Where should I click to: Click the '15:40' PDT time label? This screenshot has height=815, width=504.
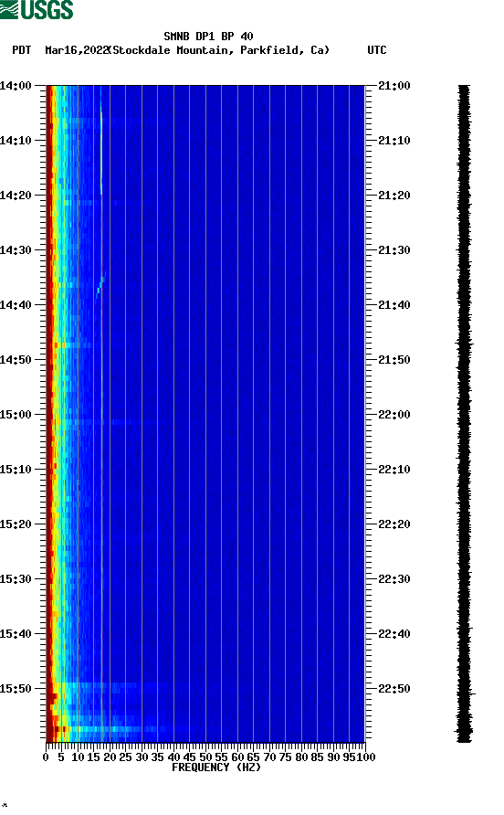coord(16,633)
